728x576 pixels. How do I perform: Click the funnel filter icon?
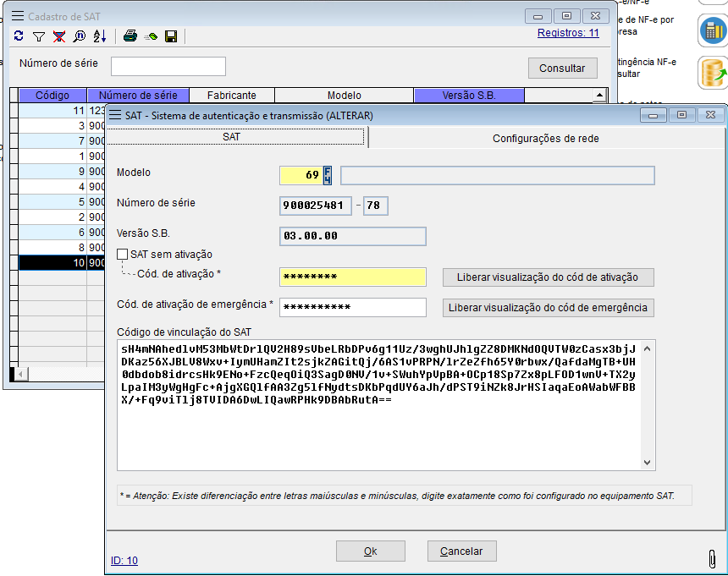coord(38,36)
